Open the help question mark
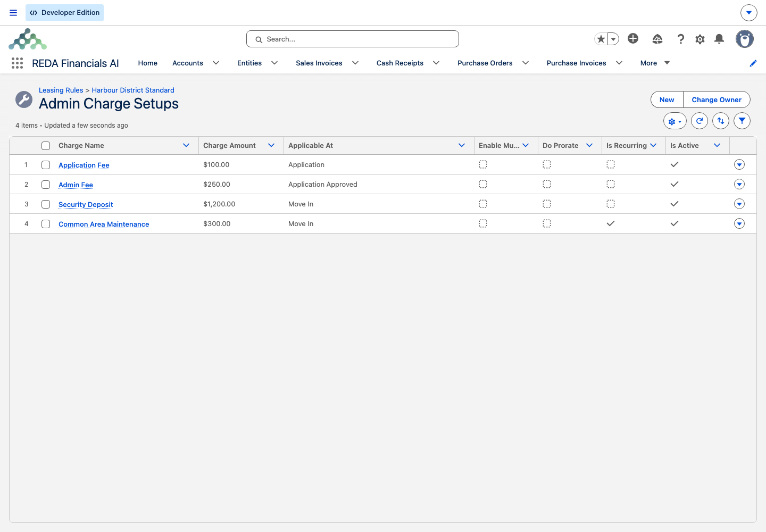This screenshot has height=532, width=766. (680, 39)
